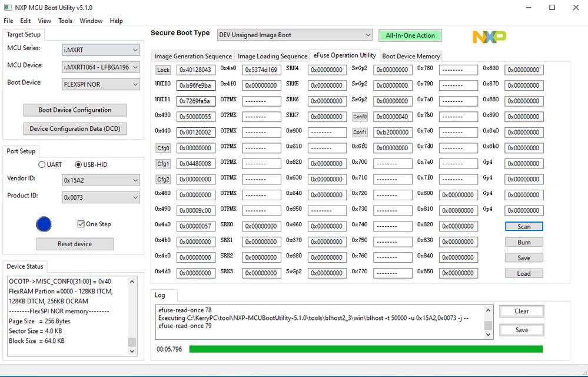The height and width of the screenshot is (377, 588).
Task: Click the 0x4e0 field 0x5374d169
Action: (x=261, y=70)
